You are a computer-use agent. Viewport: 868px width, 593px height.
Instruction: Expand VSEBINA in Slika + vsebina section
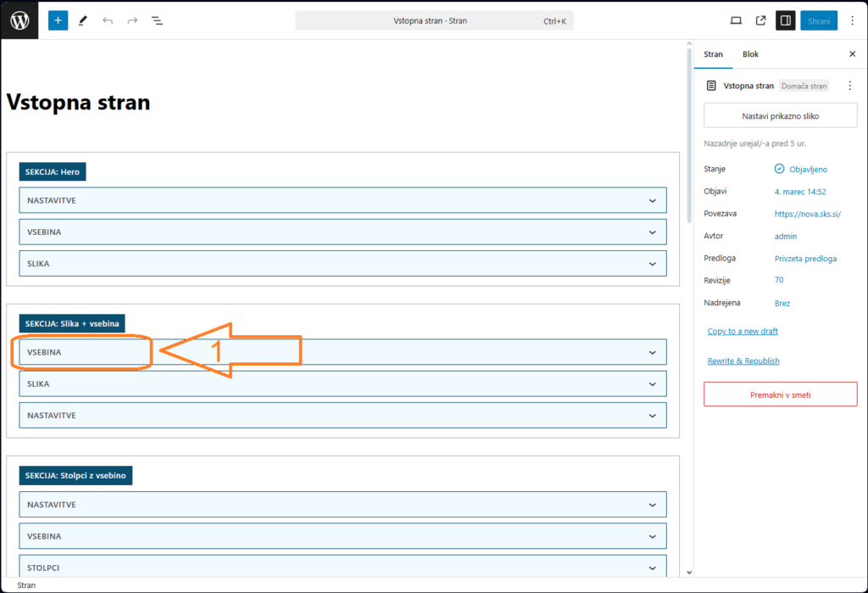(x=342, y=352)
